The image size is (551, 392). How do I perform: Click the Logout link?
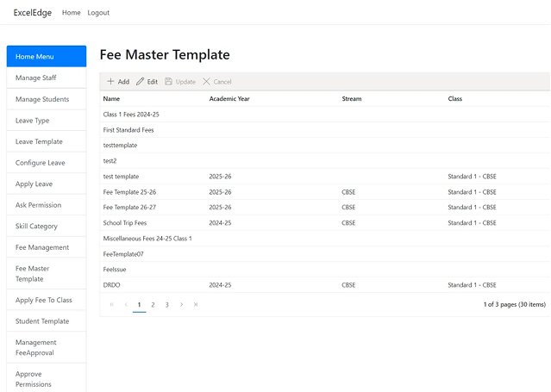pos(98,13)
